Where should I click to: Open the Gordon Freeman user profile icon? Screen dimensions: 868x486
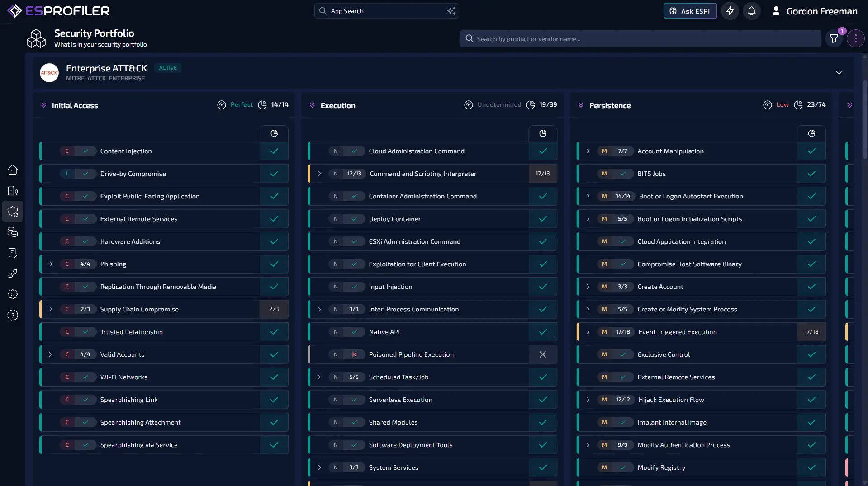coord(776,11)
